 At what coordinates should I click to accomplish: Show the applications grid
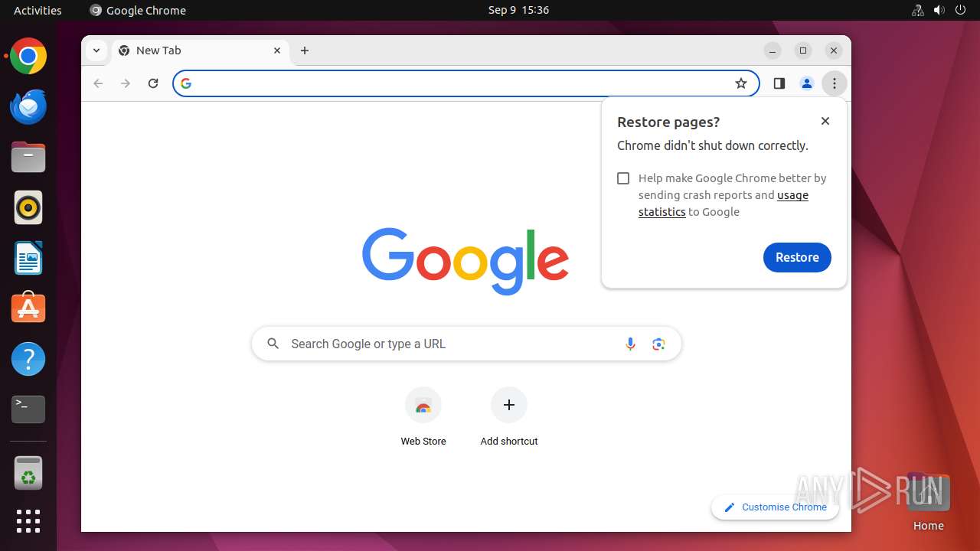pos(28,521)
